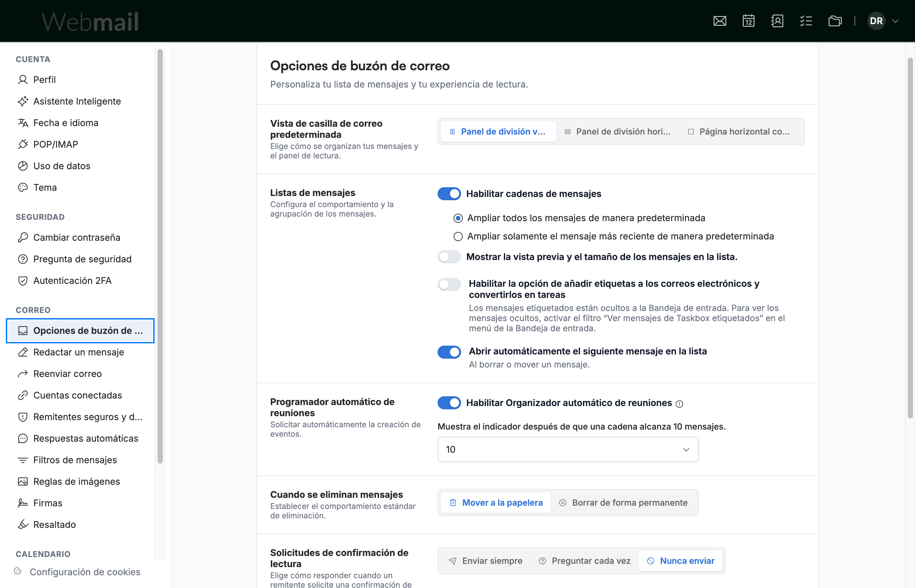Click the Autenticación 2FA shield icon

pyautogui.click(x=23, y=281)
